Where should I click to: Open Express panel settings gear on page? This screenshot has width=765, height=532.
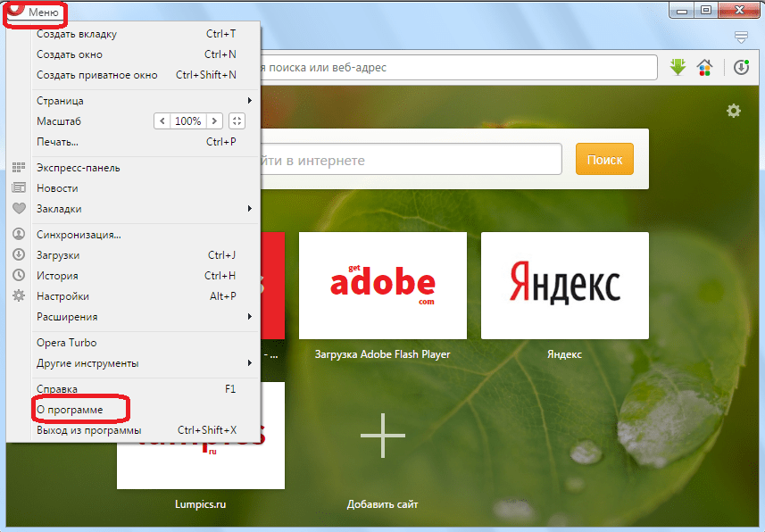pyautogui.click(x=734, y=111)
